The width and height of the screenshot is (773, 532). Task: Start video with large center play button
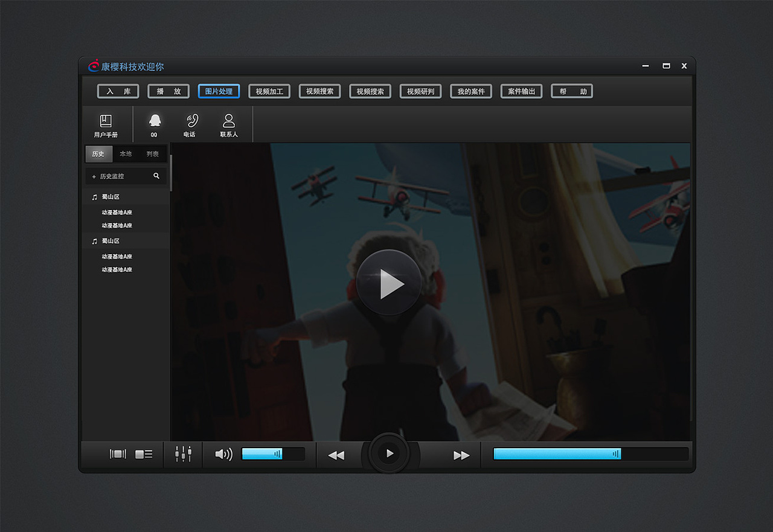pyautogui.click(x=389, y=284)
